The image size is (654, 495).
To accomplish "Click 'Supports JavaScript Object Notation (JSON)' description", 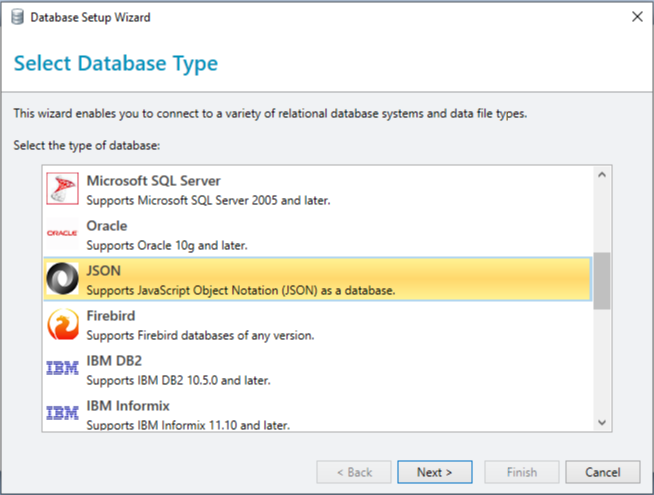I will [241, 290].
